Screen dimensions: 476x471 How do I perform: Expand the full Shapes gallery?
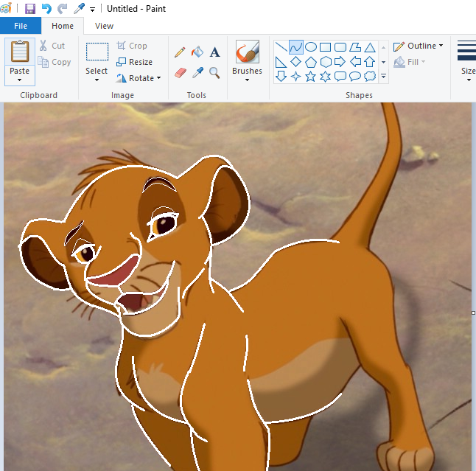pos(383,76)
